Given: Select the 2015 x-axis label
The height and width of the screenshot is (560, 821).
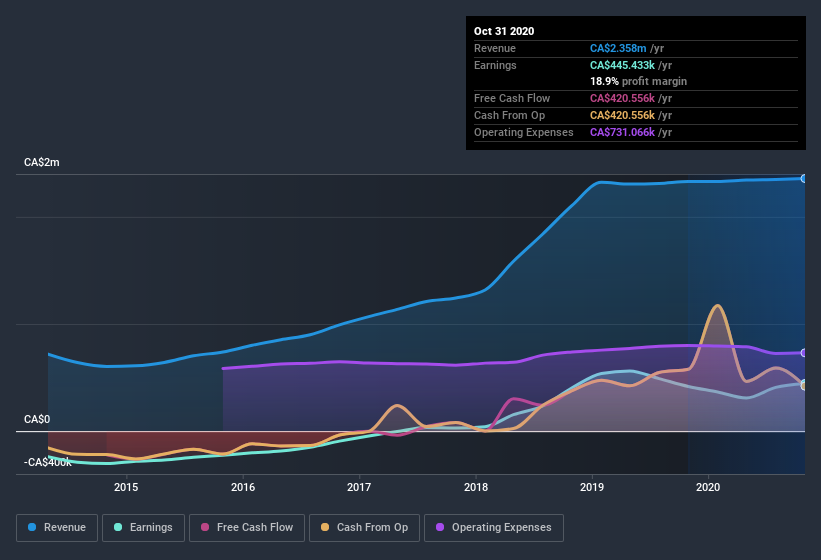Looking at the screenshot, I should tap(126, 487).
